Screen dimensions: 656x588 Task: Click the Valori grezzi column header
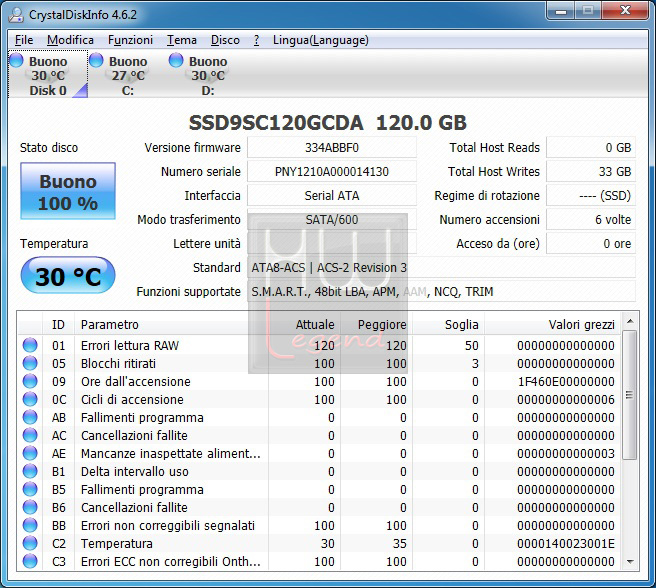552,324
